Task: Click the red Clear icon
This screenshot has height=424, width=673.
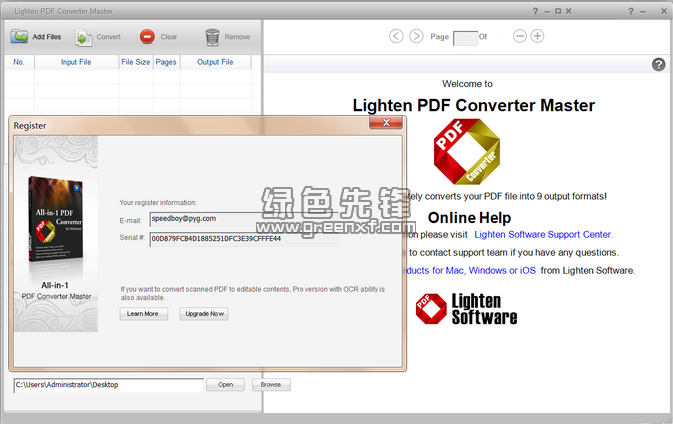Action: point(147,37)
